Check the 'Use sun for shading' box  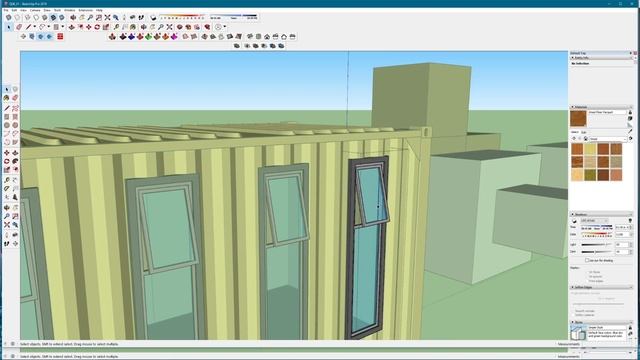[x=587, y=260]
